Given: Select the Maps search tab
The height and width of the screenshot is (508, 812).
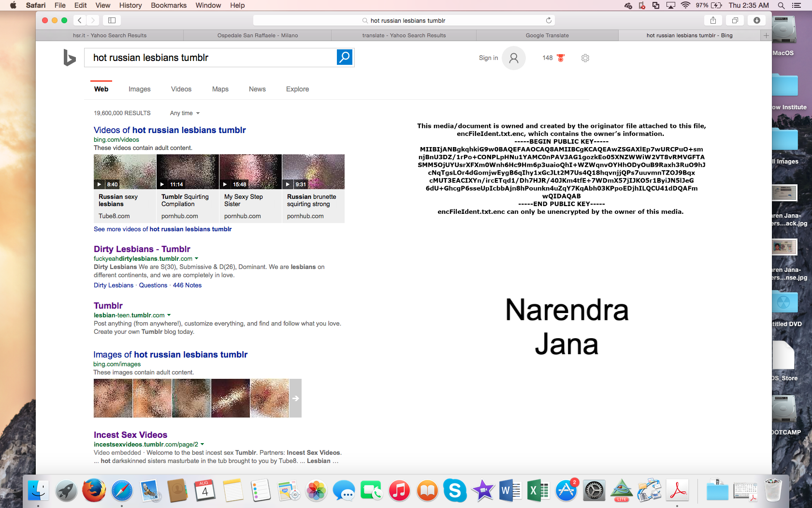Looking at the screenshot, I should pos(220,89).
